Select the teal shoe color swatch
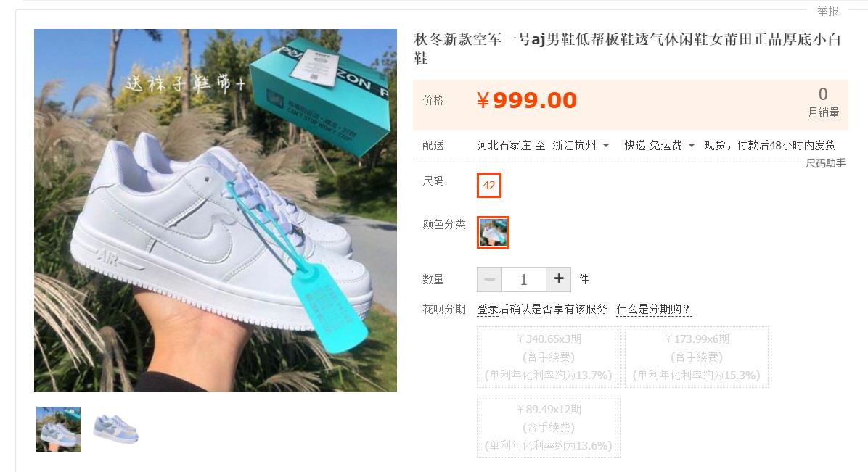Image resolution: width=868 pixels, height=472 pixels. pos(493,232)
